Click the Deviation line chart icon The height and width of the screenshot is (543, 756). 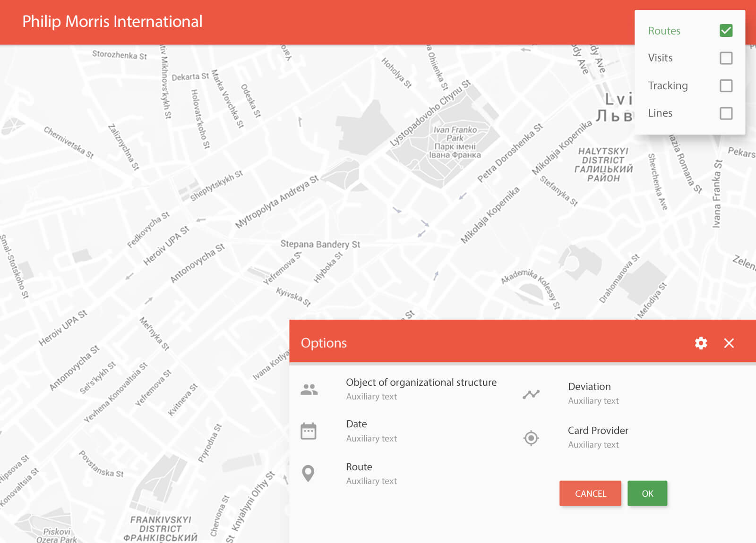531,394
